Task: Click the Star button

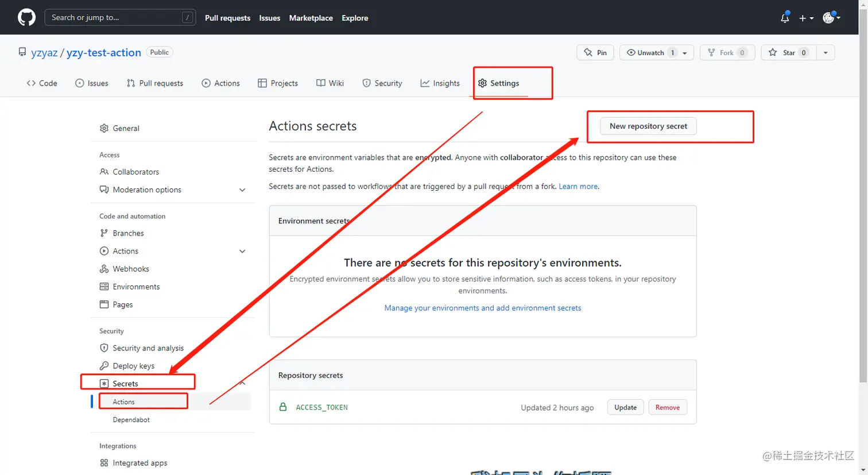Action: tap(789, 52)
